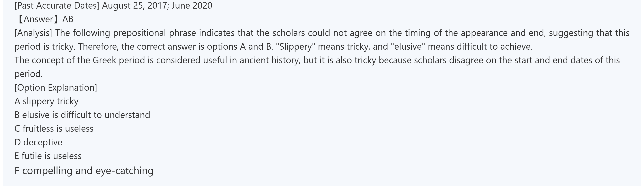Click the quoted word "Slippery" in analysis
Image resolution: width=644 pixels, height=186 pixels.
(x=296, y=47)
